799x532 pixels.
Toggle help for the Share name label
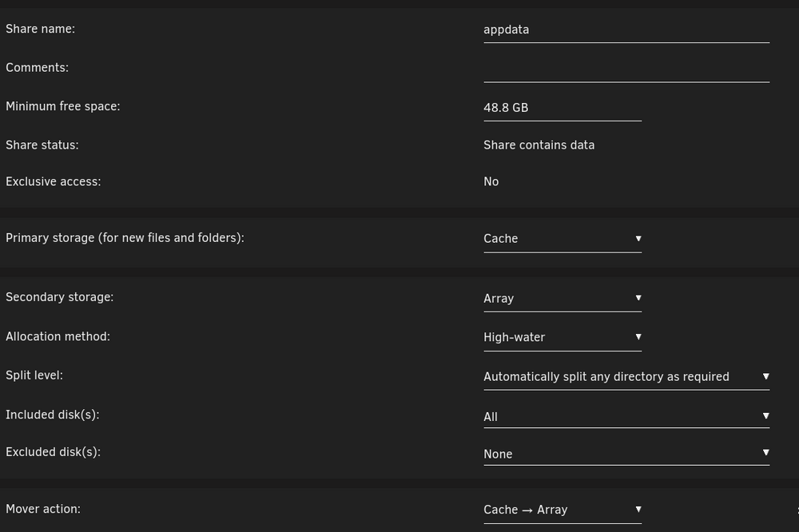40,29
